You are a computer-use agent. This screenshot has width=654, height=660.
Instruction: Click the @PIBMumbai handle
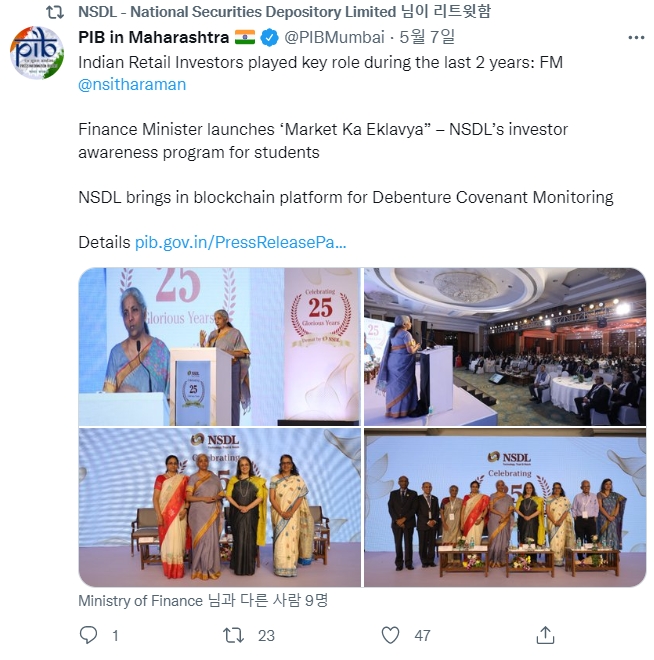pyautogui.click(x=336, y=38)
